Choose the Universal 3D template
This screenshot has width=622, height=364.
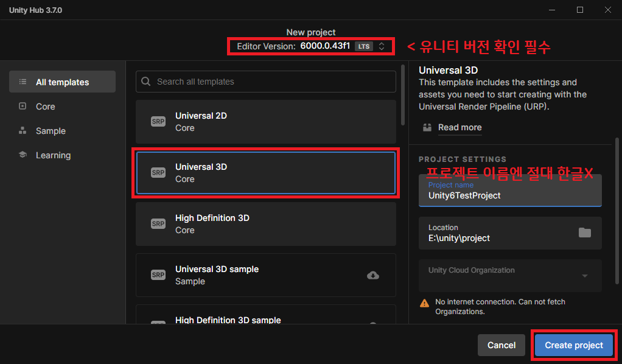[266, 173]
